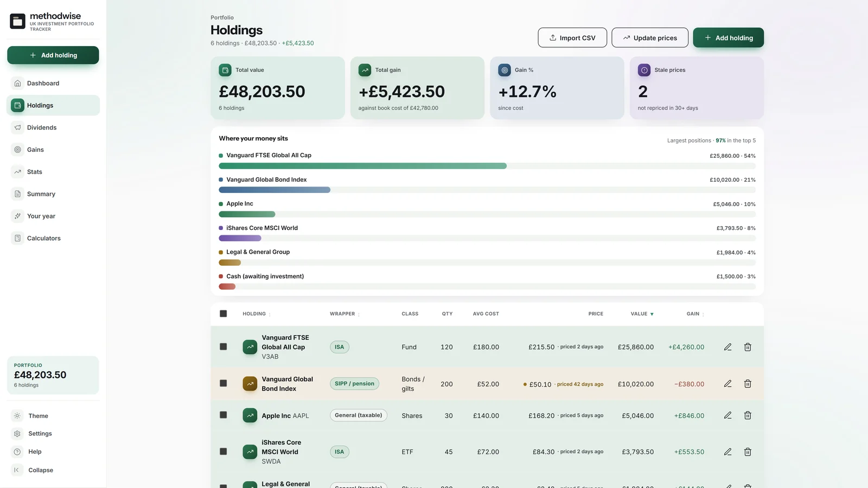The image size is (868, 488).
Task: Click the Summary document icon in sidebar
Action: click(x=18, y=194)
